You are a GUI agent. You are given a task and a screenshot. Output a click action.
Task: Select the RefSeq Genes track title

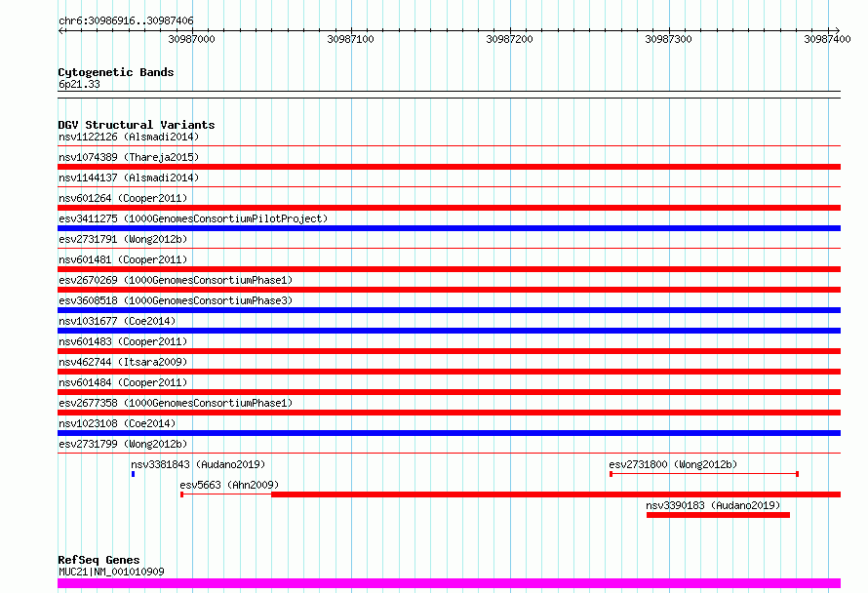(99, 560)
